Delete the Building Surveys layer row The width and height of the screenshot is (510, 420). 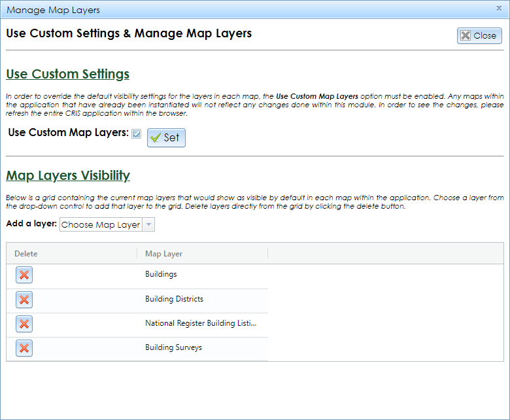[24, 348]
